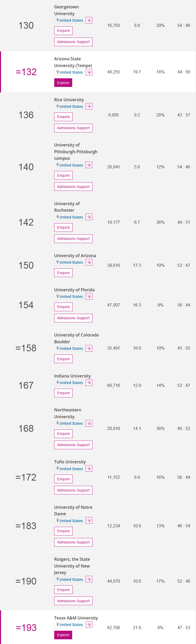Click graduation cap icon for University of Florida
This screenshot has width=196, height=644.
click(x=89, y=297)
